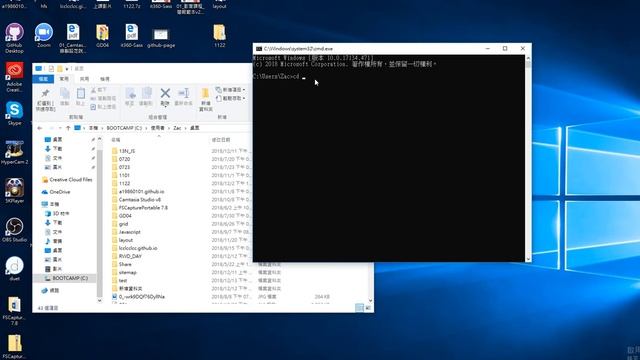Open the it360-Sass PDF icon
The width and height of the screenshot is (640, 360).
click(131, 36)
